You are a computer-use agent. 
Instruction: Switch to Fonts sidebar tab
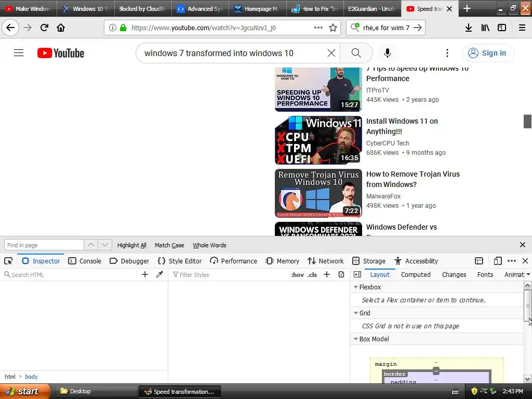tap(485, 274)
